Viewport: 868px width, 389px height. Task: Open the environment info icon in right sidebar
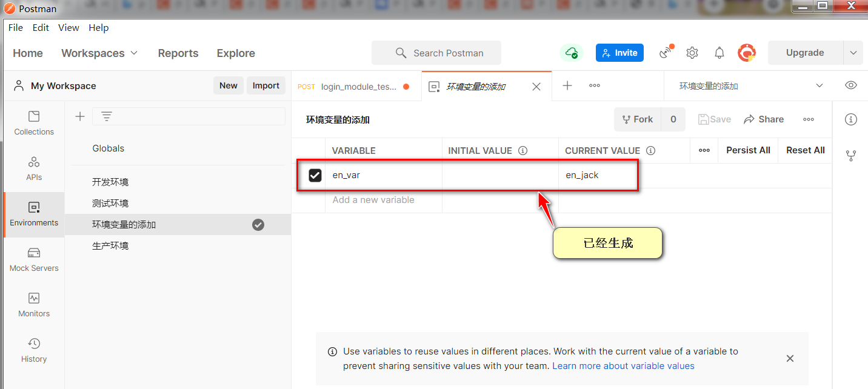851,119
